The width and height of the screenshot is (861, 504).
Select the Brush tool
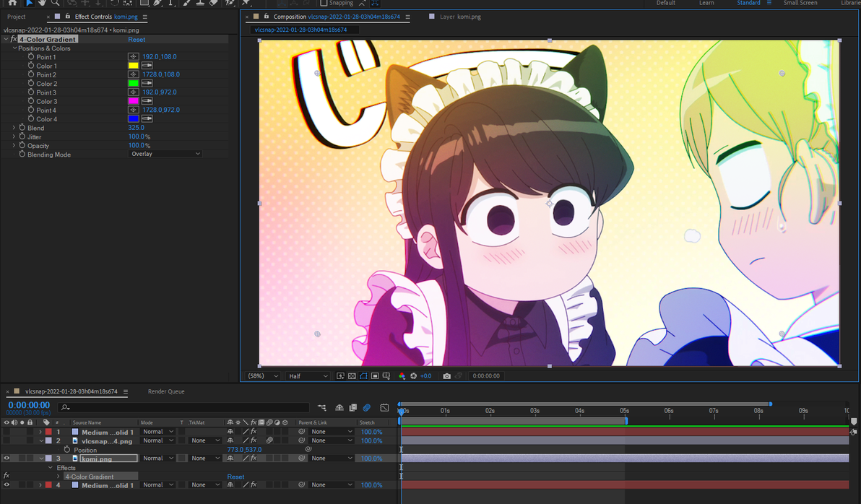tap(187, 3)
